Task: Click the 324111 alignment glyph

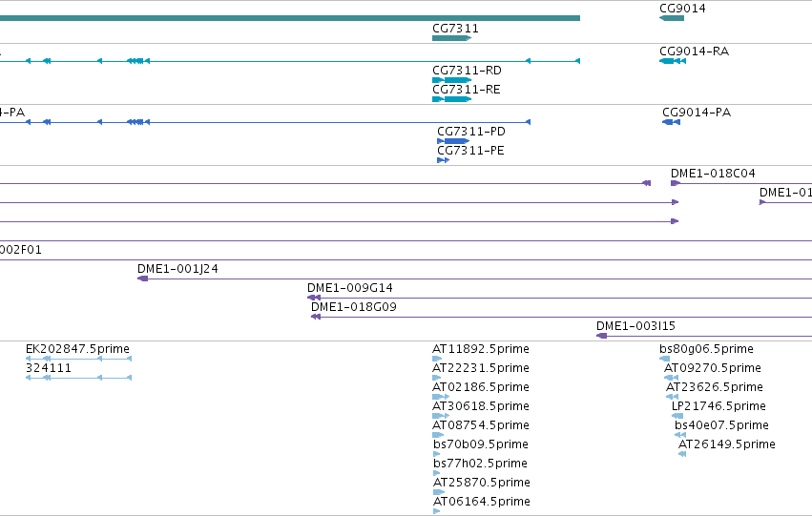Action: tap(78, 378)
